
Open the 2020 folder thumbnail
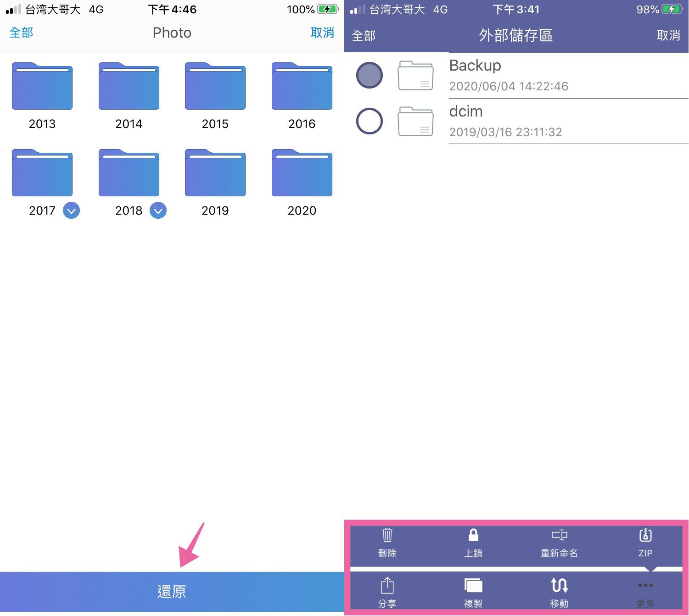[302, 173]
